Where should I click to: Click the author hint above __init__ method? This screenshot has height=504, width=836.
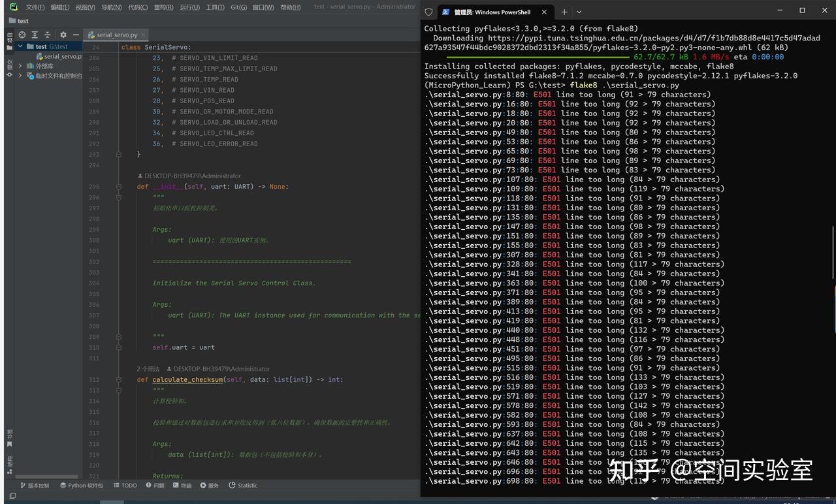(189, 176)
